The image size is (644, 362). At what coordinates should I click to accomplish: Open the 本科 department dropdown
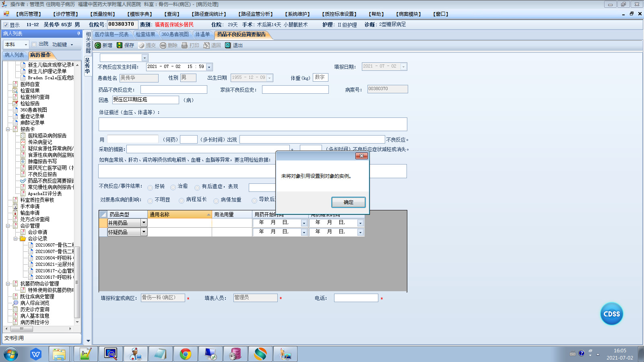coord(26,45)
